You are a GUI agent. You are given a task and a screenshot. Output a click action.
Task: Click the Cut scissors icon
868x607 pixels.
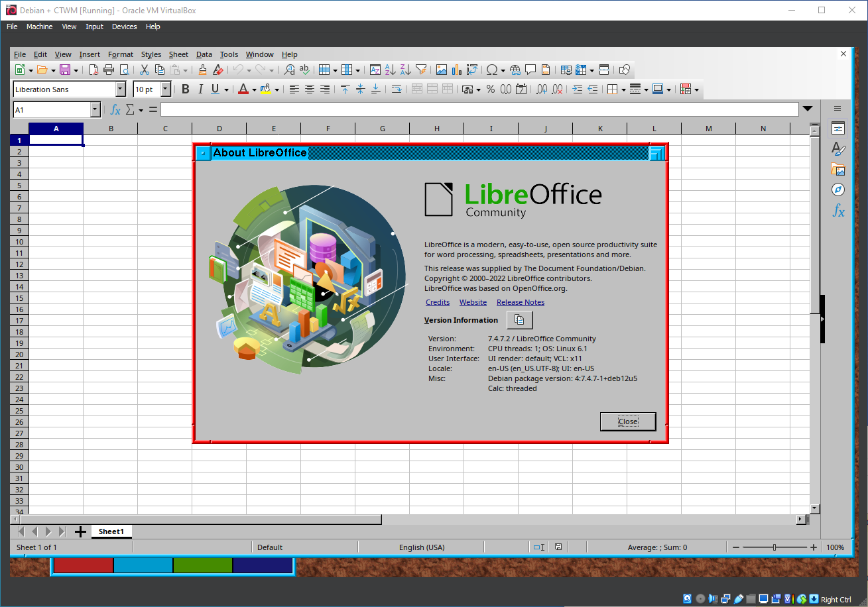pos(144,70)
